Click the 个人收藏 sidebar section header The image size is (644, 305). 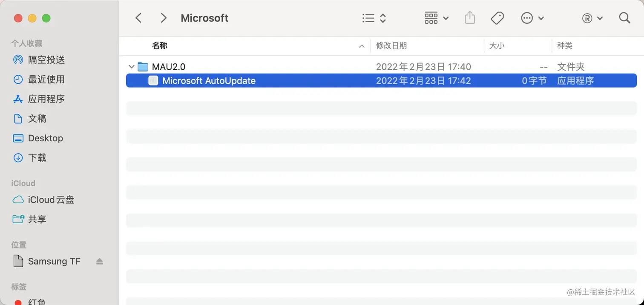[26, 43]
